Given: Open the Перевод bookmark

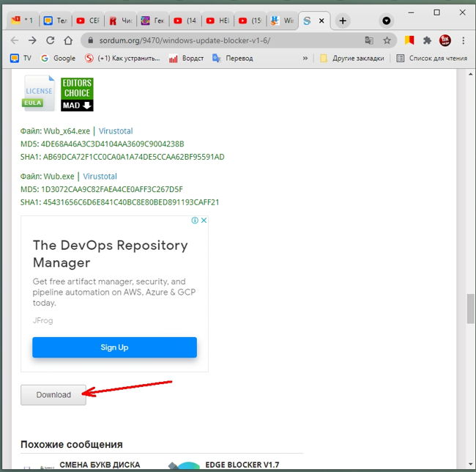Looking at the screenshot, I should (x=233, y=58).
